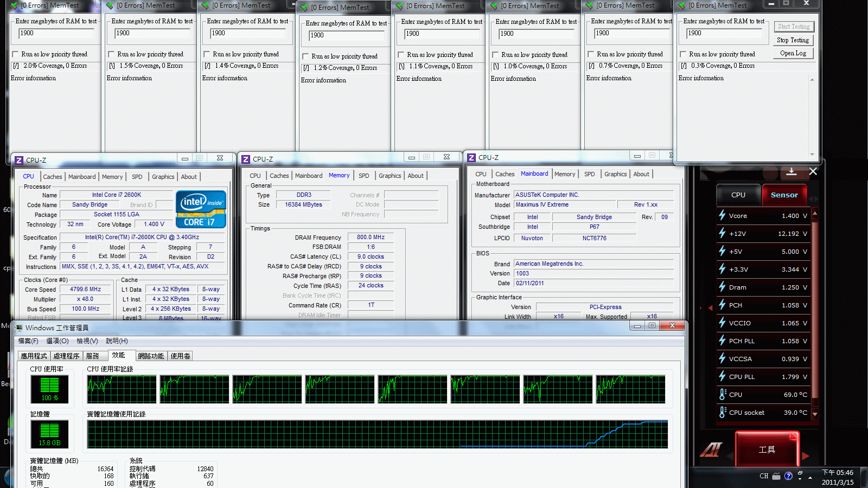
Task: Tick low priority thread in the 1.0% coverage MemTest
Action: pos(495,55)
